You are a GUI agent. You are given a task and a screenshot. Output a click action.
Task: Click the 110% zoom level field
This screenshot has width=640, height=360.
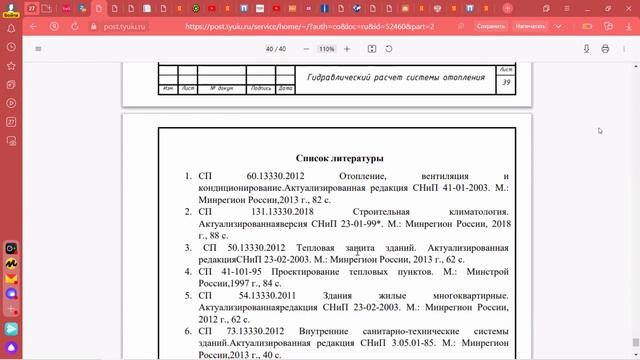pos(327,49)
